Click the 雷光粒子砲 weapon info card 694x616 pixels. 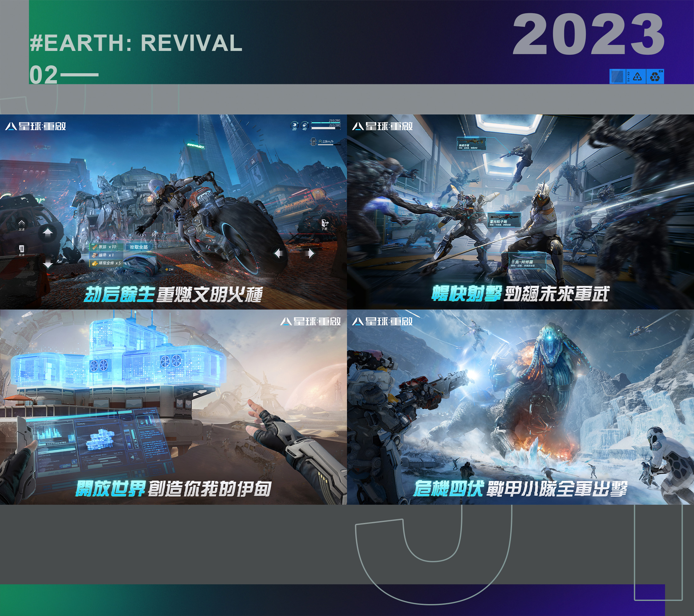504,220
